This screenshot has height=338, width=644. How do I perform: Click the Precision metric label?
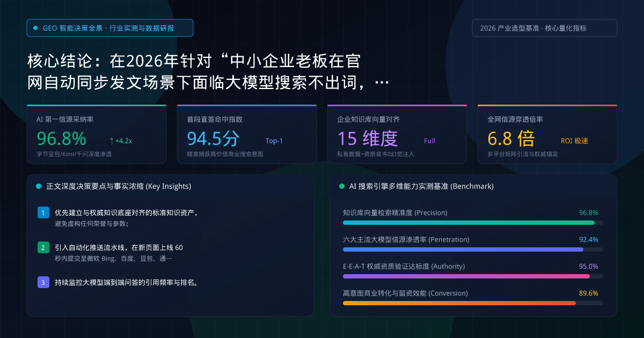[395, 213]
